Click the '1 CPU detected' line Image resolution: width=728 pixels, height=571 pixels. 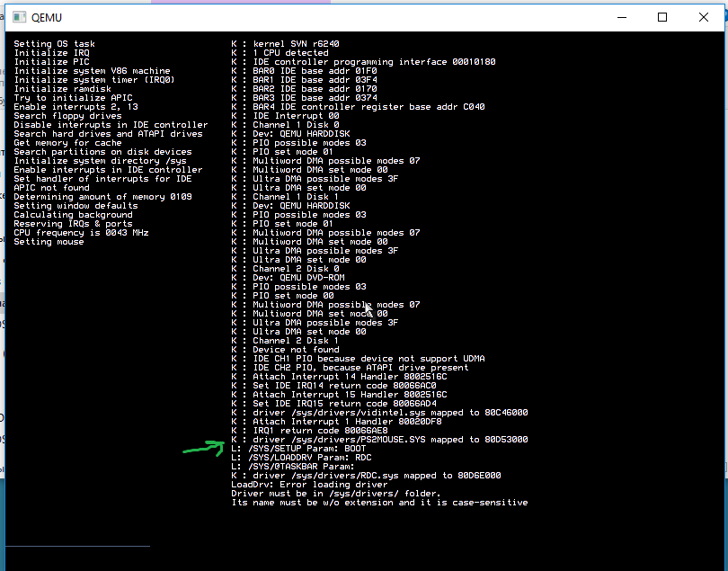290,53
